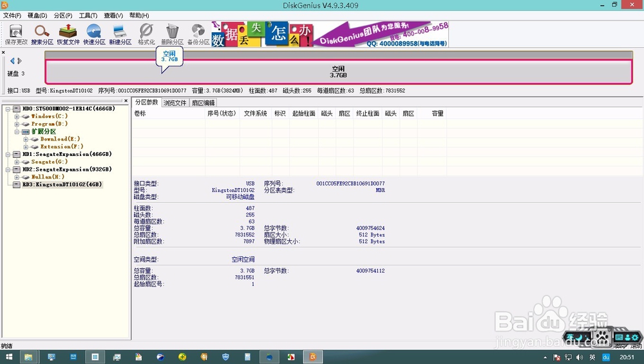
Task: Click the 终止柱面 column header
Action: click(x=368, y=113)
